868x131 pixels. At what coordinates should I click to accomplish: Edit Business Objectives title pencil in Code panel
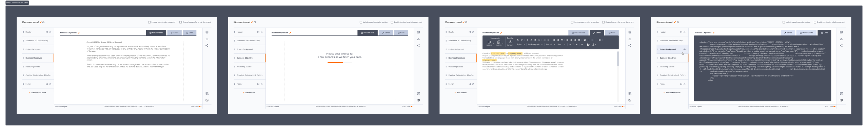pos(714,33)
